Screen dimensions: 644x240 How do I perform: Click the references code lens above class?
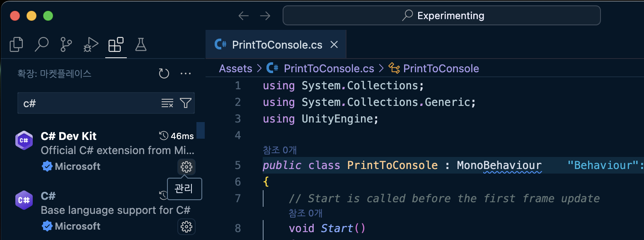280,150
